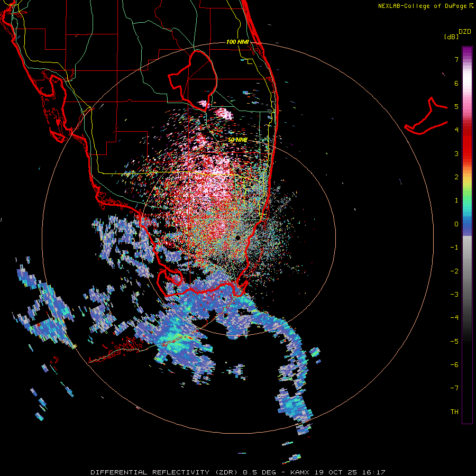Click the 1 value on the ZDR scale

[x=456, y=200]
